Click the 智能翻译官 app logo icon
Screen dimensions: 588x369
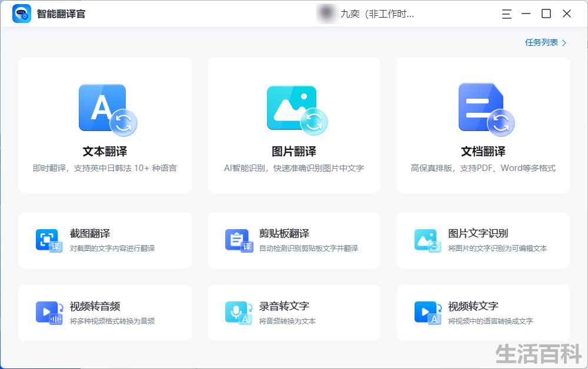[x=21, y=14]
